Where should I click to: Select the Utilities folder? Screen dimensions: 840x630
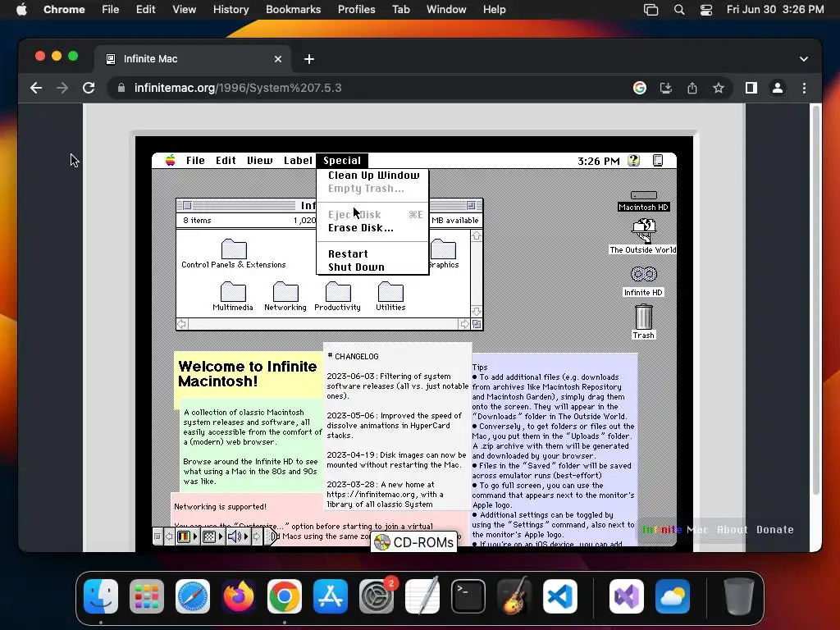[390, 292]
